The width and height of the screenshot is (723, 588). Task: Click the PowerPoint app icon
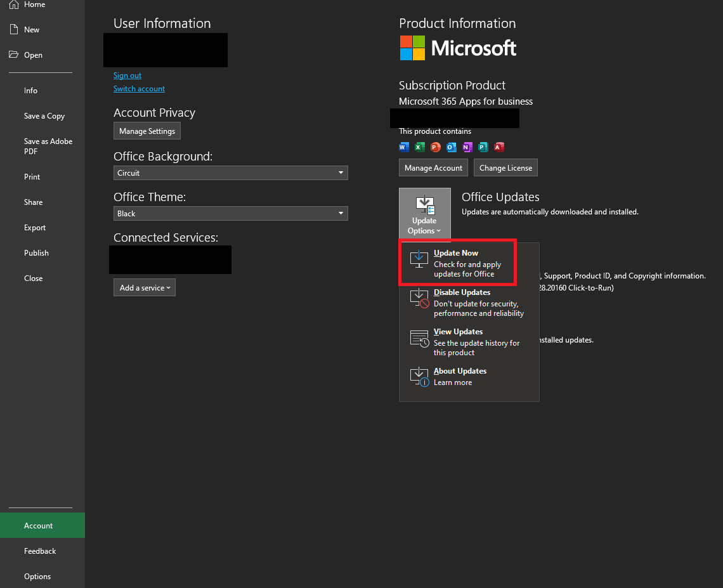pos(435,147)
